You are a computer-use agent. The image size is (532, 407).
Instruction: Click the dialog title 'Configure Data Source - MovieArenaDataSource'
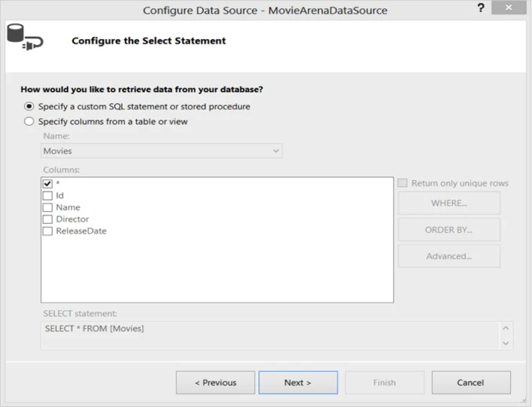point(265,11)
